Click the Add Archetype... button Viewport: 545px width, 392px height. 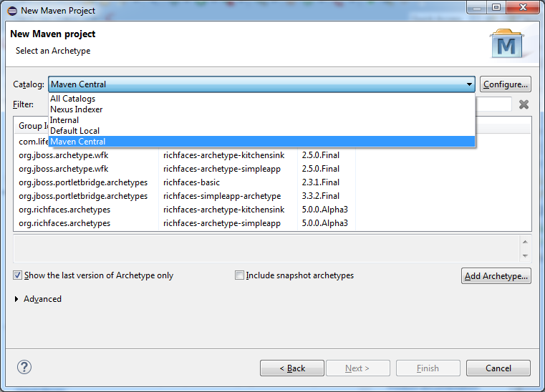(496, 276)
